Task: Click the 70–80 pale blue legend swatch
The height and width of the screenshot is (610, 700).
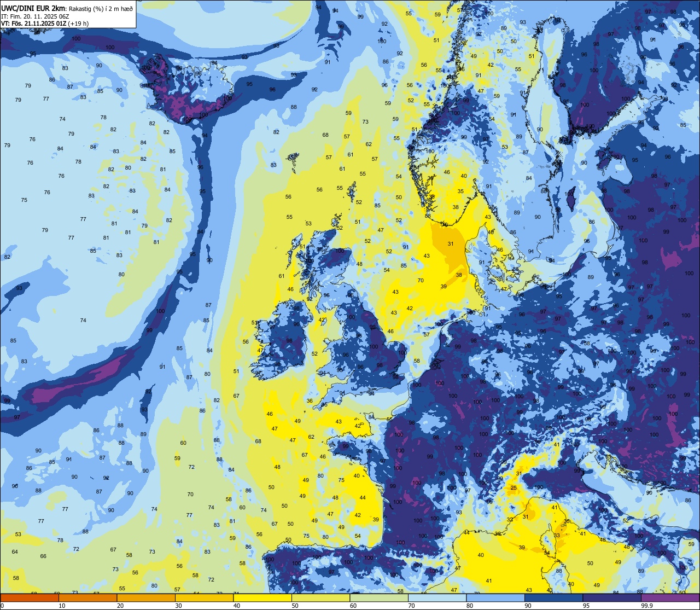Action: (x=437, y=597)
